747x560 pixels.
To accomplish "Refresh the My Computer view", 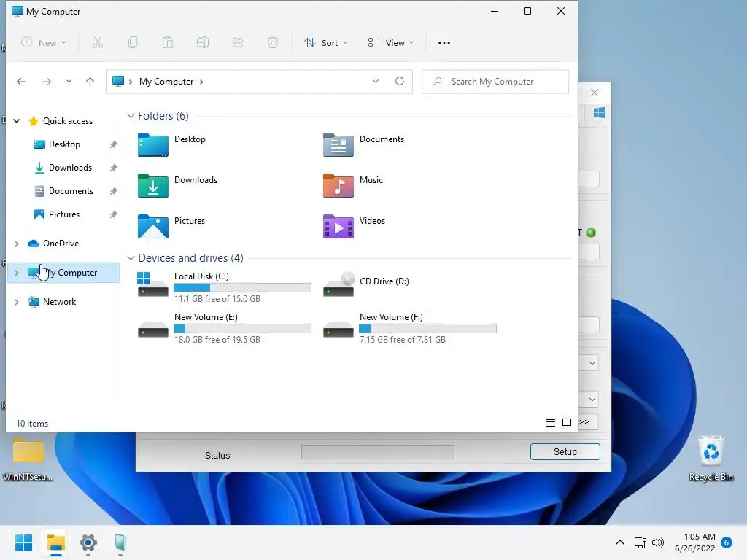I will (400, 81).
